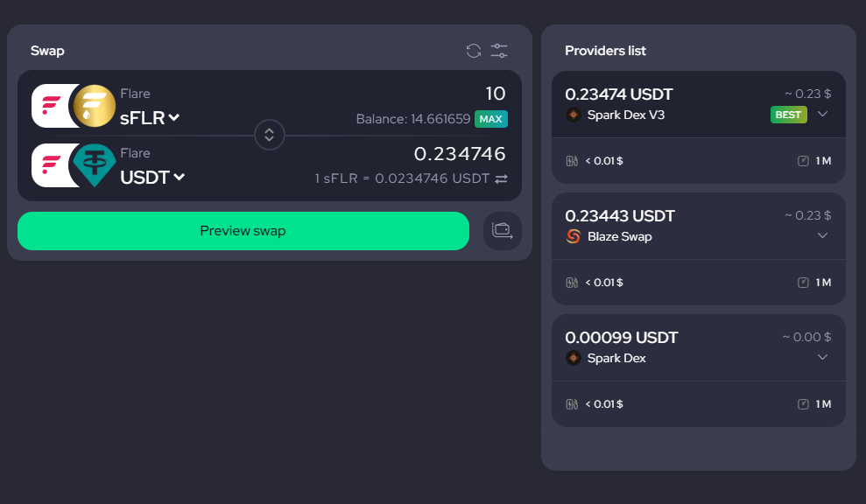The height and width of the screenshot is (504, 866).
Task: Click Blaze Swap provider logo
Action: pos(574,236)
